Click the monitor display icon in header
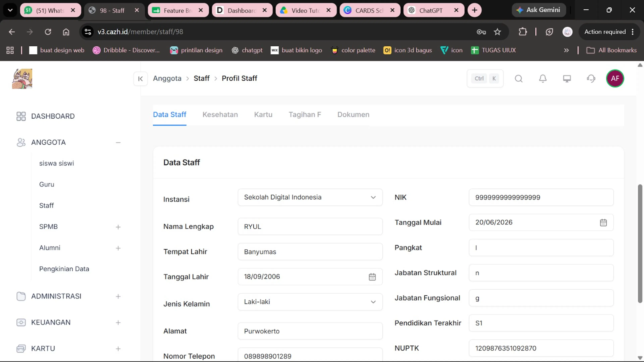Viewport: 644px width, 362px height. [567, 79]
